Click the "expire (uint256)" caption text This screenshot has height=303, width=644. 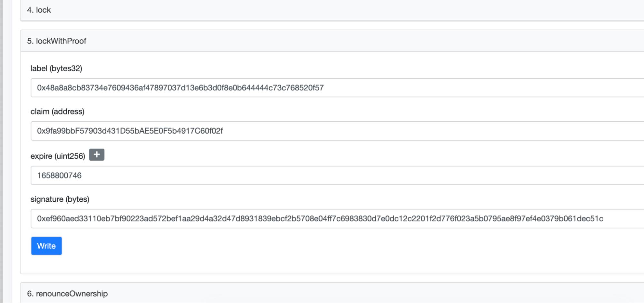point(58,156)
